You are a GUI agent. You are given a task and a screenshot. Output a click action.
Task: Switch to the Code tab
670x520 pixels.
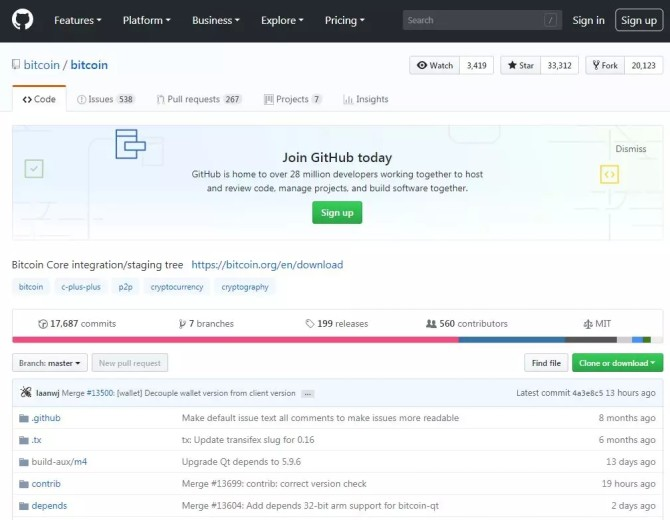pyautogui.click(x=39, y=99)
